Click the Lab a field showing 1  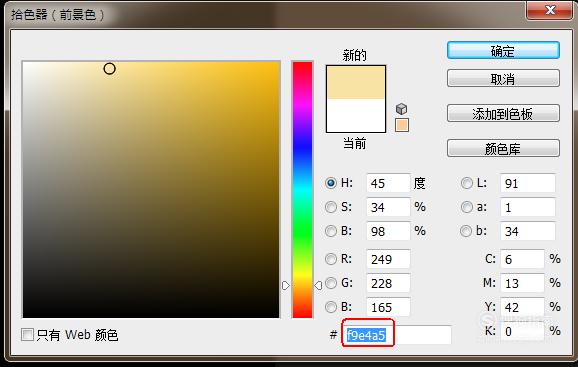click(x=527, y=207)
